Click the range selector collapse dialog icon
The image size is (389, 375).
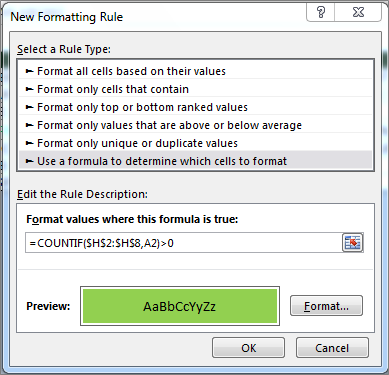tap(352, 243)
